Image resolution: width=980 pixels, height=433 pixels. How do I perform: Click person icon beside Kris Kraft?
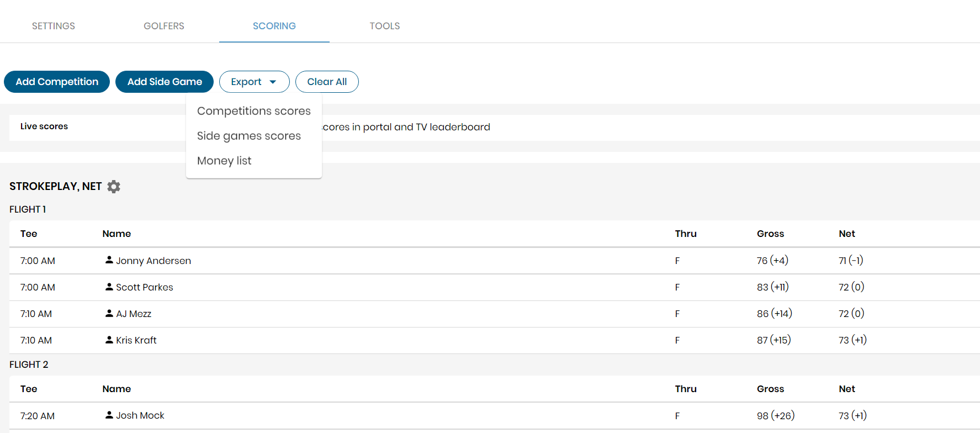109,339
